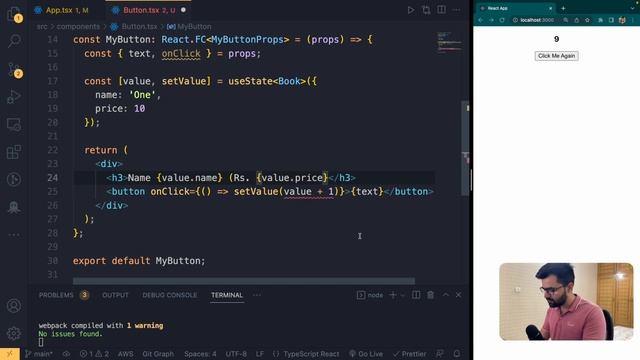Click the code minimap preview
Image resolution: width=640 pixels, height=360 pixels.
(x=449, y=42)
